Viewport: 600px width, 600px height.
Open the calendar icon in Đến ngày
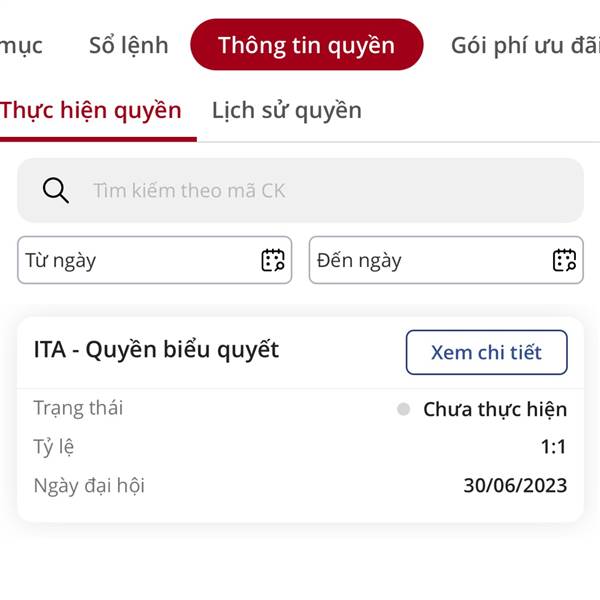[x=564, y=260]
